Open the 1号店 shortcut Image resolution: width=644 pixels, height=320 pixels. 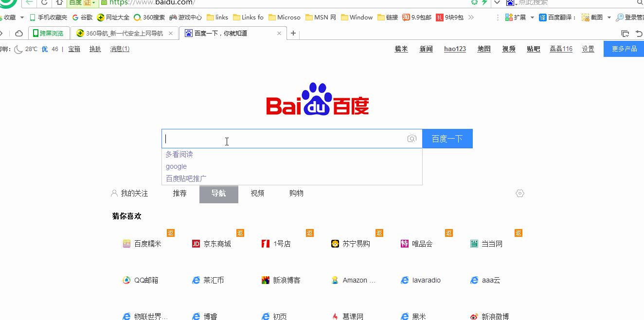276,244
